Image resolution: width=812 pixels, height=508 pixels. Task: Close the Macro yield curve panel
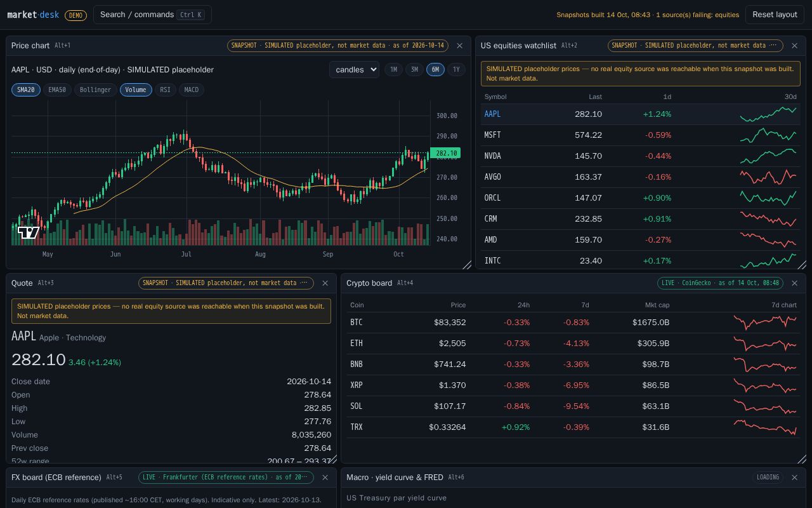coord(795,478)
